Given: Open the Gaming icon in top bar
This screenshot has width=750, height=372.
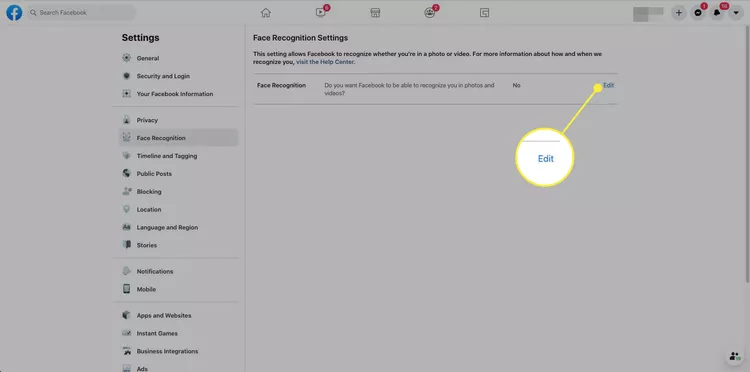Looking at the screenshot, I should tap(485, 13).
